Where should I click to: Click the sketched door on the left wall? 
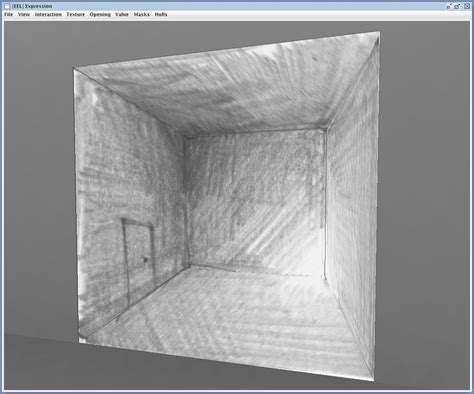(x=138, y=262)
